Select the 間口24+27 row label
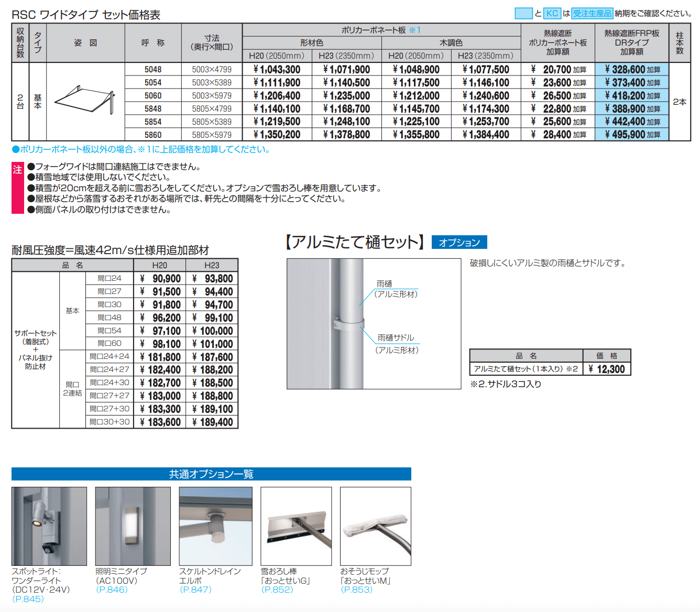The width and height of the screenshot is (700, 612). point(108,369)
